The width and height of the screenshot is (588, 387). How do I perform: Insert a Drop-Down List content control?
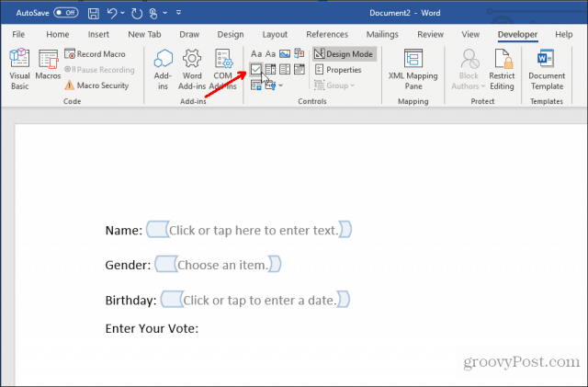pyautogui.click(x=285, y=70)
